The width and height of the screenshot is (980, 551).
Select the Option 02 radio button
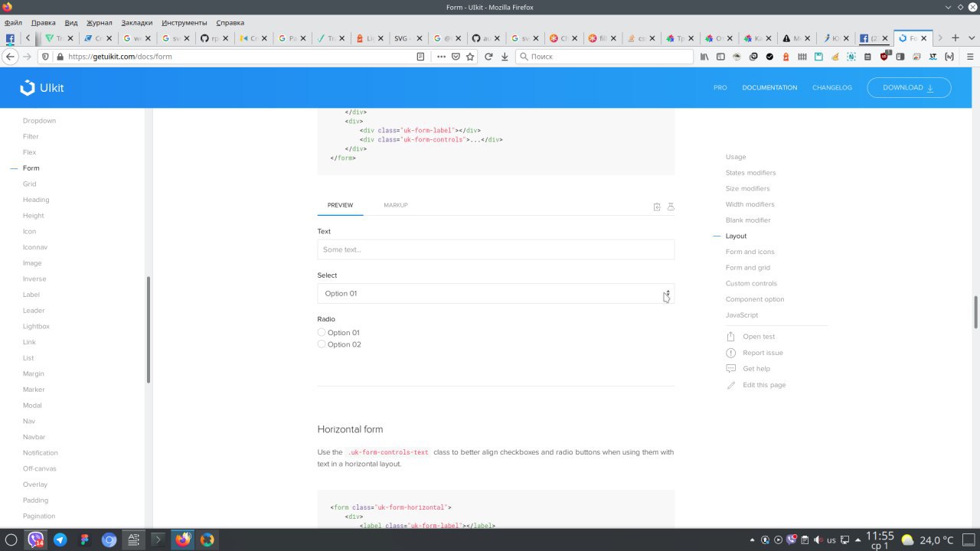pos(322,344)
